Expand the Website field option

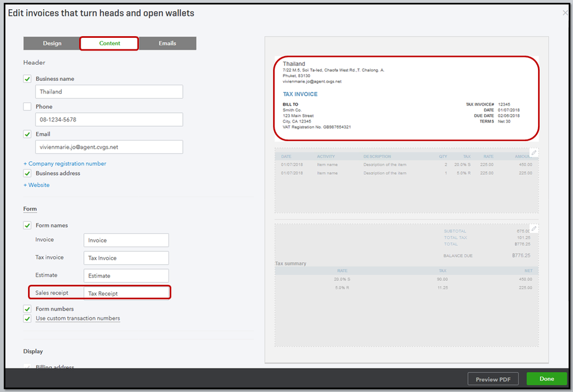pyautogui.click(x=36, y=185)
